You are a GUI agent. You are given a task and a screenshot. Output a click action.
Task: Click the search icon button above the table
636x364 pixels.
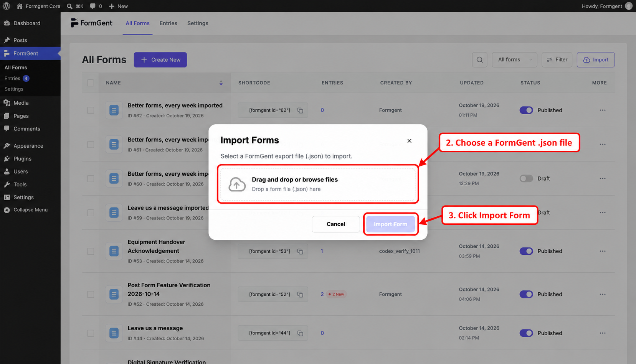coord(480,60)
